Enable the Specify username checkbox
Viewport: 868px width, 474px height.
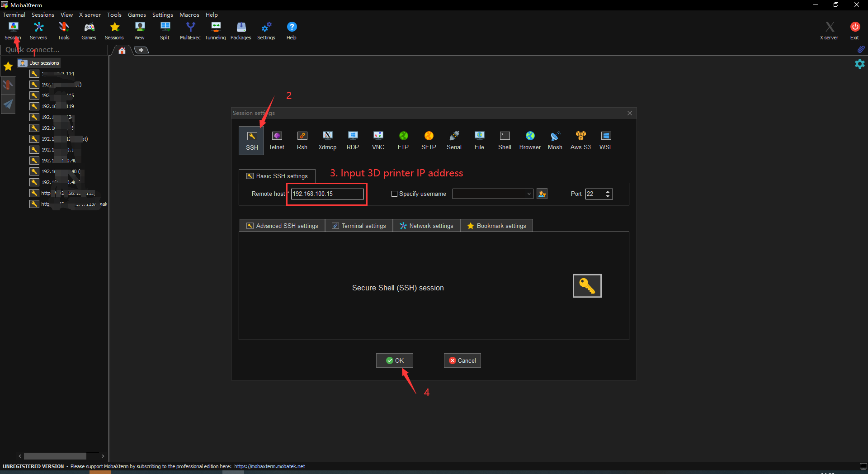[394, 194]
